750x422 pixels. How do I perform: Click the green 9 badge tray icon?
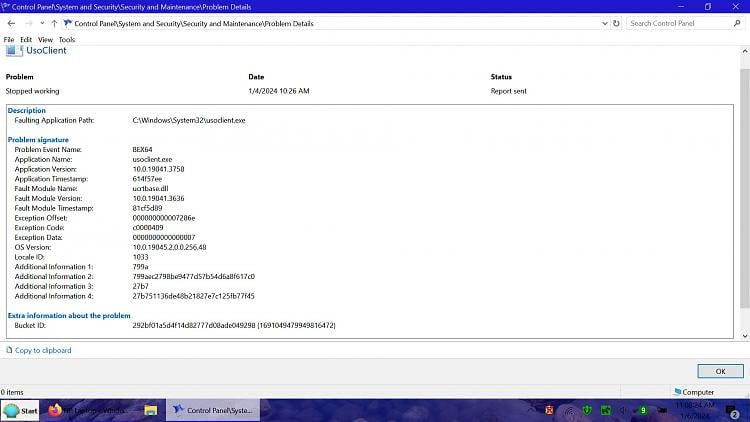pos(643,410)
